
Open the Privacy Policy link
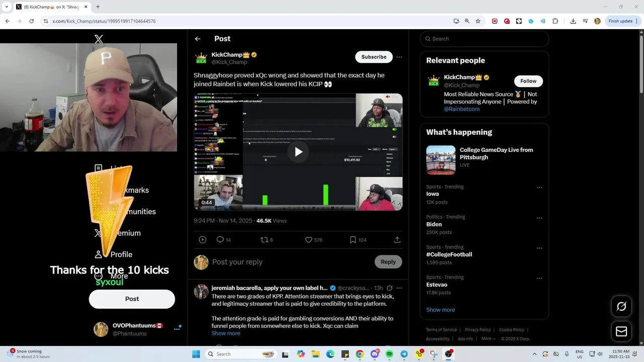(x=477, y=330)
